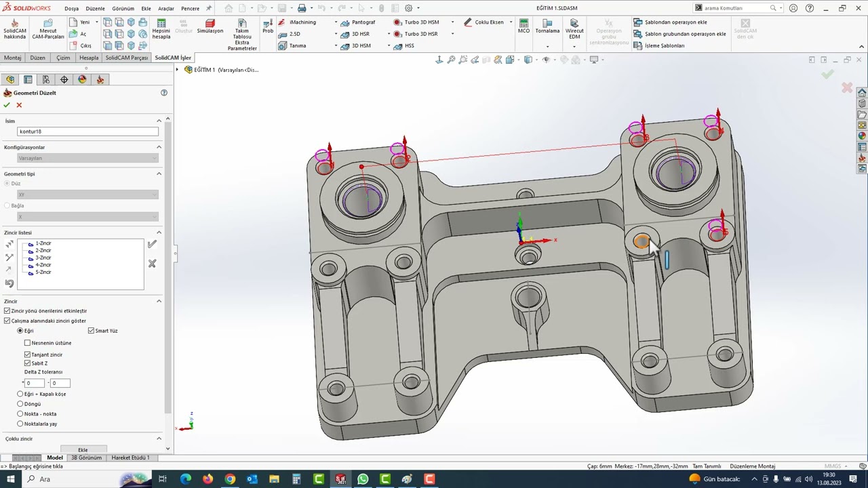Collapse the Zincir listesi section
The image size is (868, 488).
click(159, 232)
